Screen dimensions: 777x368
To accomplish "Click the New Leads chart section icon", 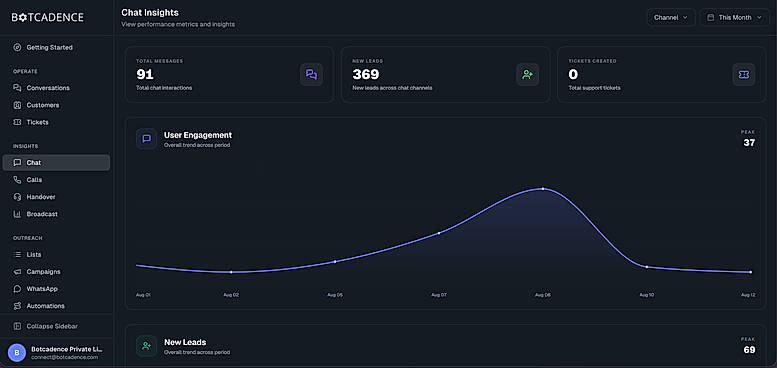I will point(146,346).
